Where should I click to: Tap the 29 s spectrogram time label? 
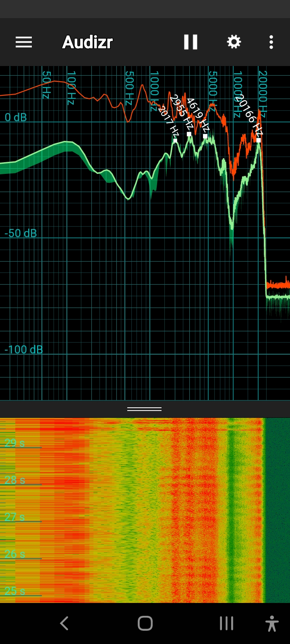[x=15, y=443]
